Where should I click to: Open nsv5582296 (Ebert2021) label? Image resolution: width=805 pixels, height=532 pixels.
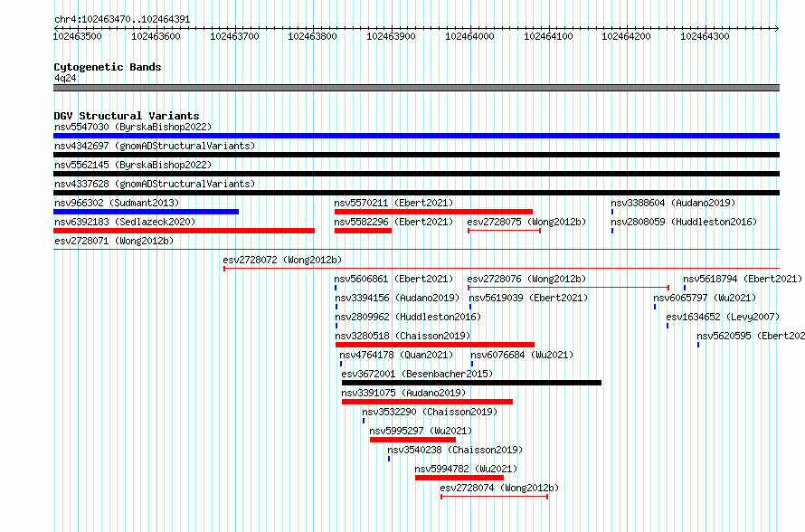[x=393, y=222]
